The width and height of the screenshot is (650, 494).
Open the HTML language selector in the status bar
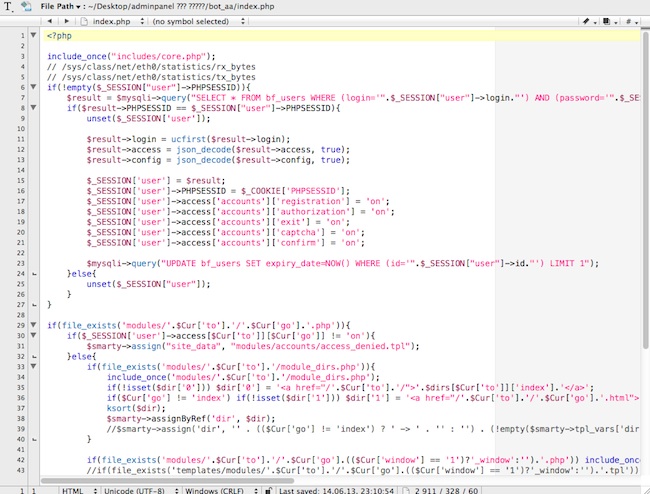74,489
